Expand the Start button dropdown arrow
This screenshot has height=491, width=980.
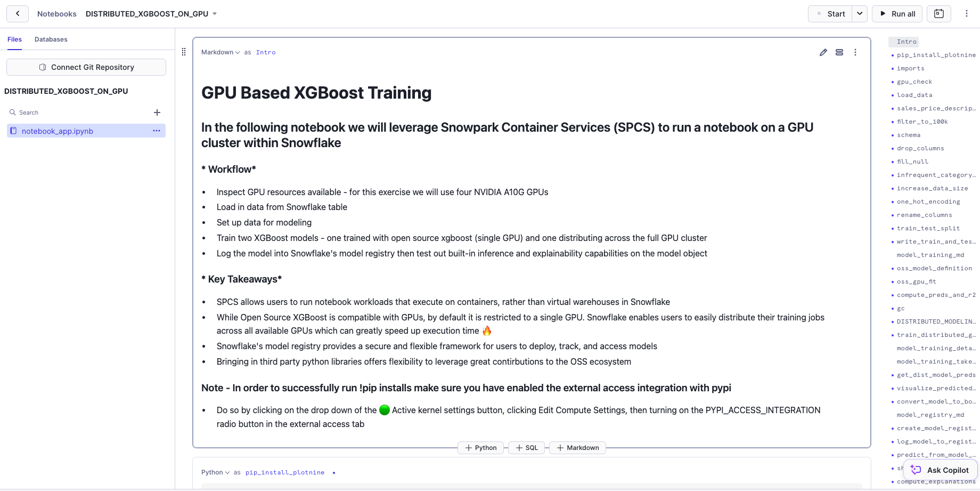pyautogui.click(x=860, y=14)
